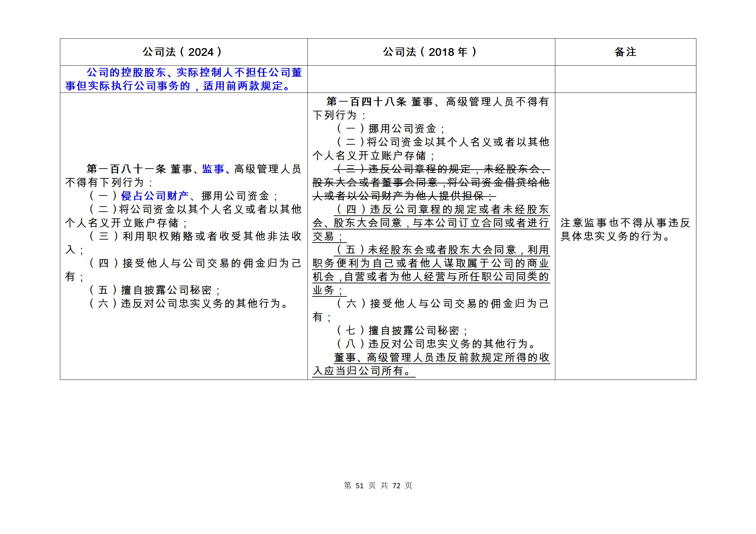This screenshot has height=534, width=756.
Task: Click the 2024 item （三）利用职权贿赂
Action: (x=195, y=236)
